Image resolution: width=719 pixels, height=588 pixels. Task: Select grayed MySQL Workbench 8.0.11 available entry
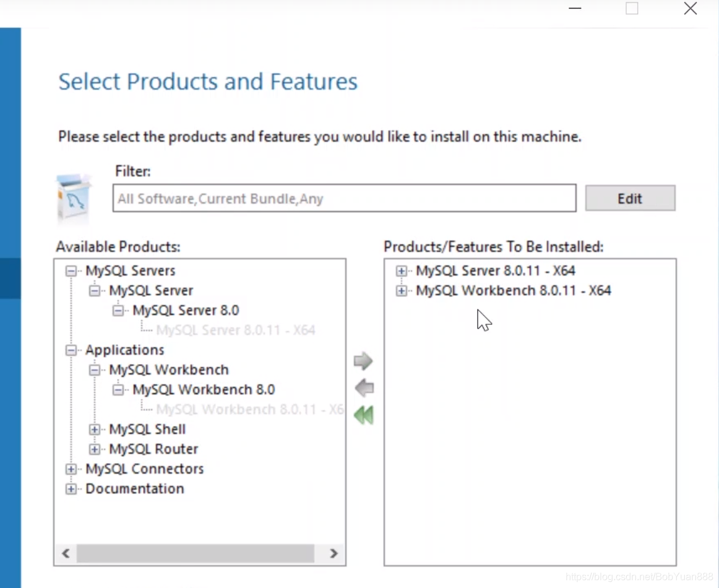pyautogui.click(x=250, y=409)
